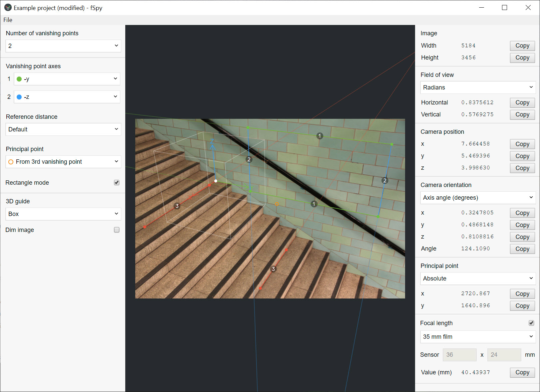Disable Rectangle mode checkbox
Image resolution: width=540 pixels, height=392 pixels.
point(117,183)
